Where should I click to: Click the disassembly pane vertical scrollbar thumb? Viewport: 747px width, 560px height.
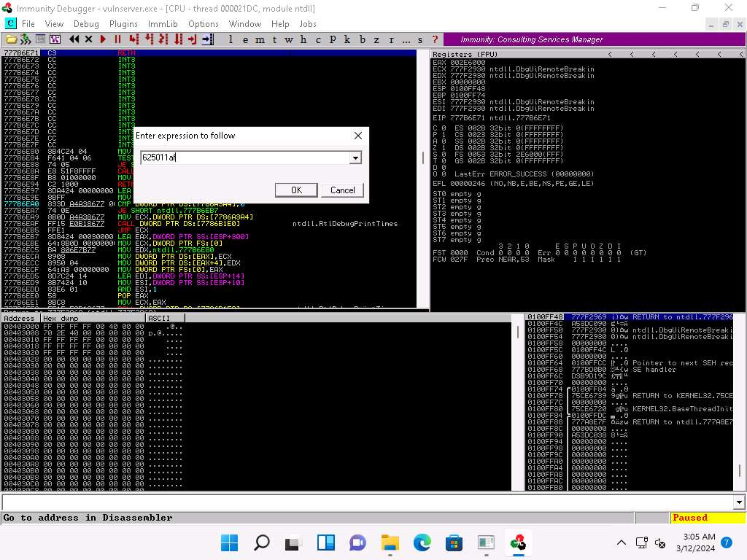coord(422,158)
